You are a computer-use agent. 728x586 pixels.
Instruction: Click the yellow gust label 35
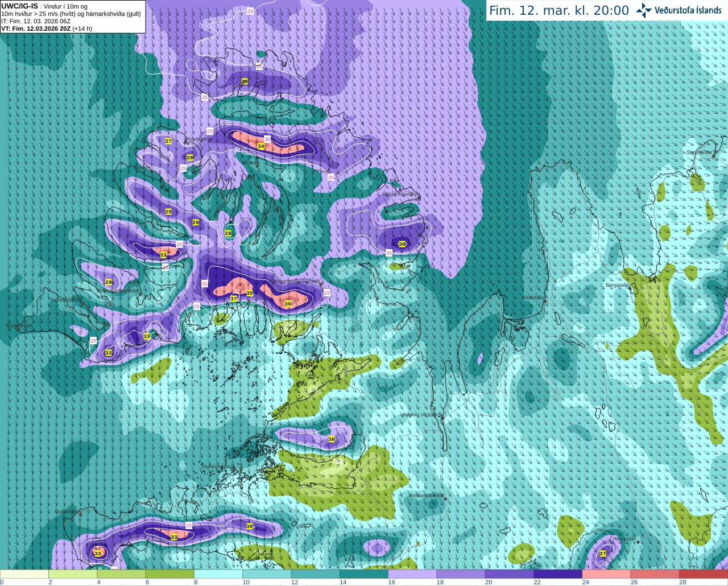pyautogui.click(x=250, y=293)
